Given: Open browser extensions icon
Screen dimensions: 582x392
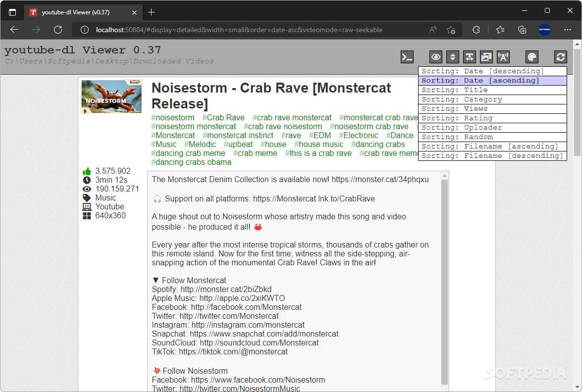Looking at the screenshot, I should [476, 30].
